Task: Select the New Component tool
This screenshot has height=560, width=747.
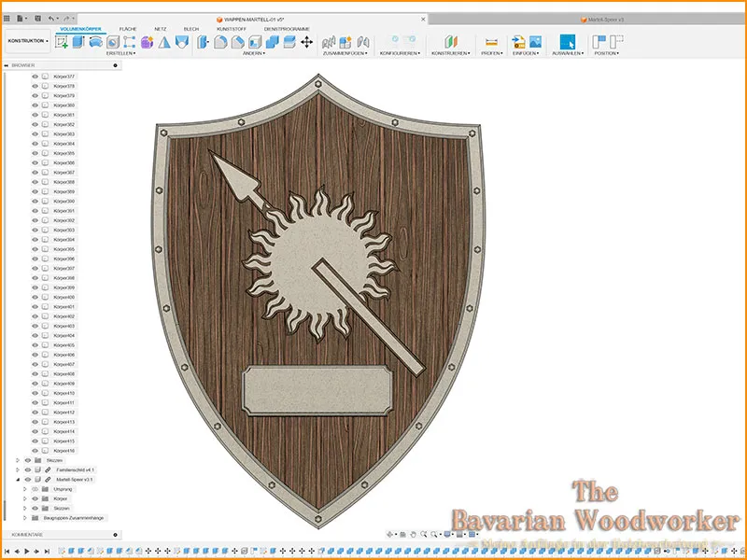Action: click(x=345, y=42)
